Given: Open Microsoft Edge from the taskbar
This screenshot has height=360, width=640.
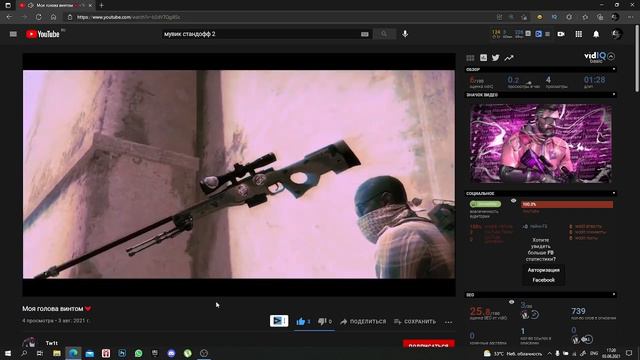Looking at the screenshot, I should tap(73, 353).
